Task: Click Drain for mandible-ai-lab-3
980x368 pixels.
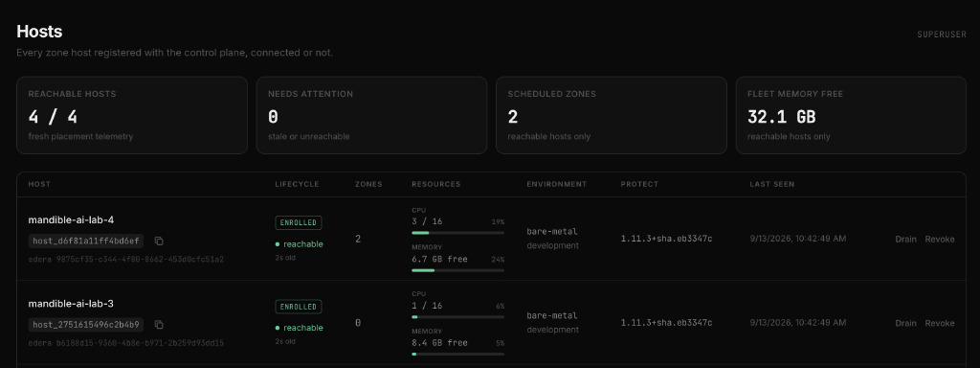Action: click(x=905, y=323)
